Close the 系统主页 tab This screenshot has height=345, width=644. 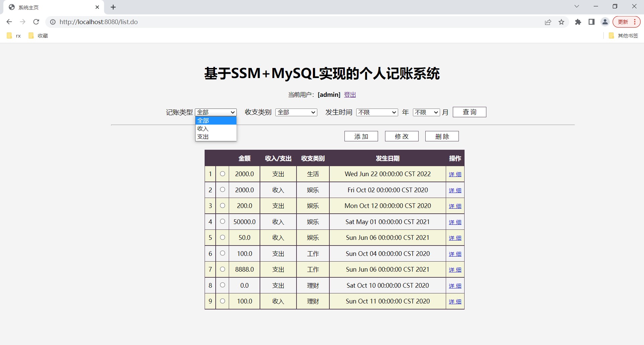coord(97,7)
